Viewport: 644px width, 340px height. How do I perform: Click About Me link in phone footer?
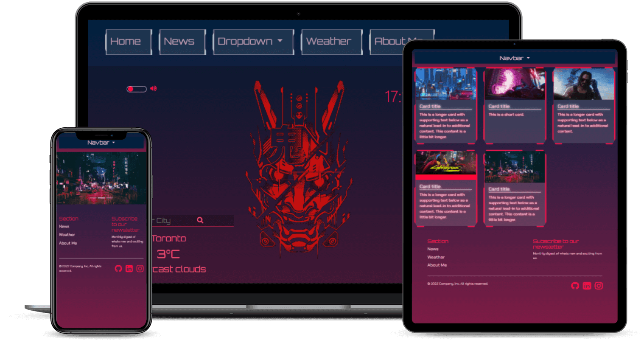coord(68,243)
